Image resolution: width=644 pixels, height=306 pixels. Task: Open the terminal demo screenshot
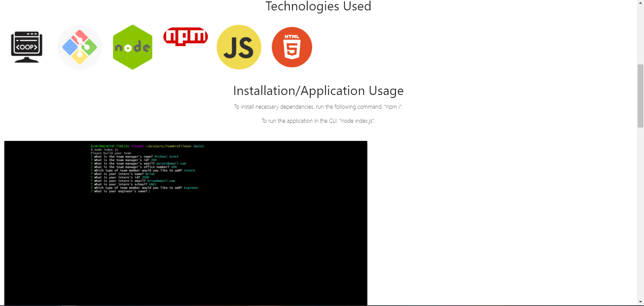[x=186, y=223]
